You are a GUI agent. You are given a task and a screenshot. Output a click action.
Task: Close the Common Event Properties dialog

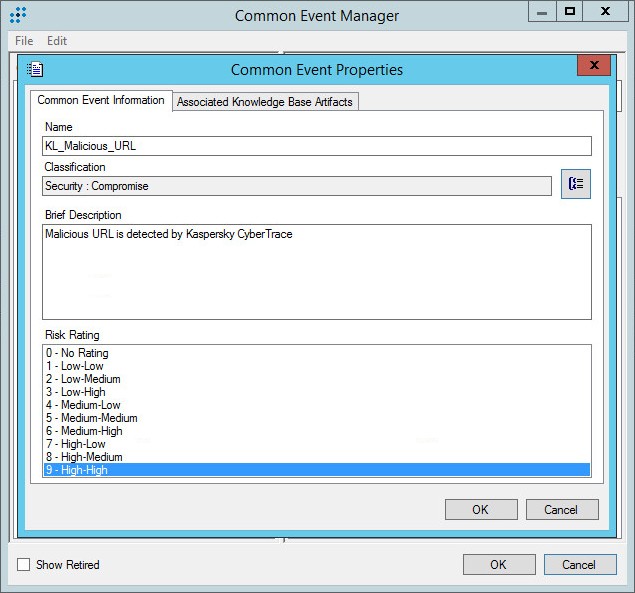point(594,66)
